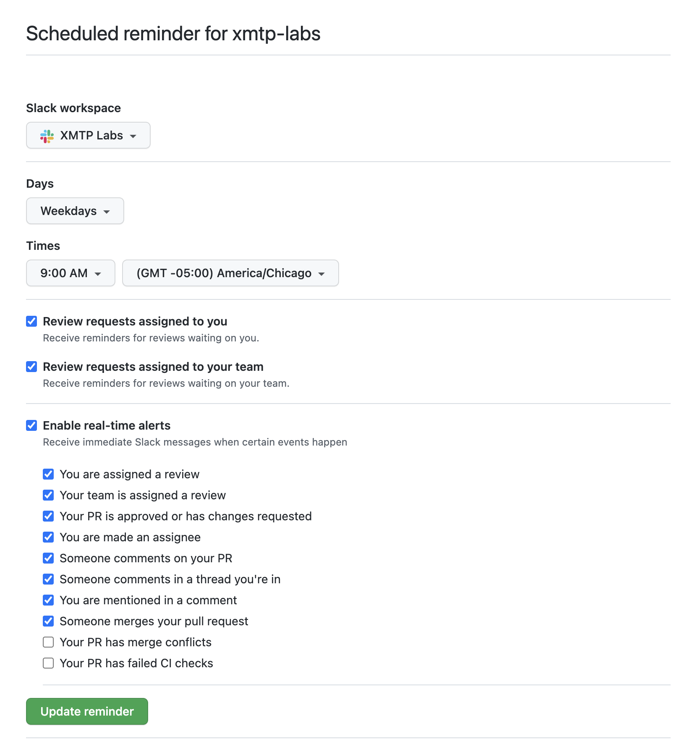The image size is (700, 750).
Task: Uncheck Someone merges your pull request
Action: [x=48, y=621]
